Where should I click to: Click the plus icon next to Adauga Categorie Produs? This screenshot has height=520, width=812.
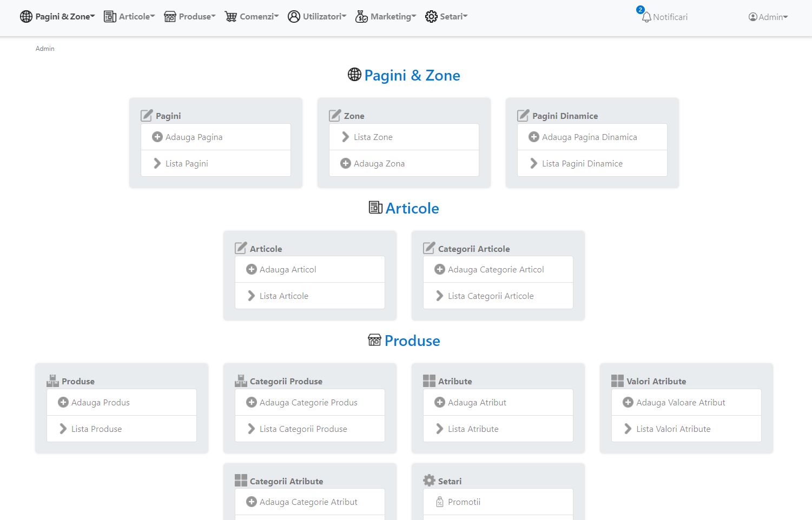tap(252, 402)
